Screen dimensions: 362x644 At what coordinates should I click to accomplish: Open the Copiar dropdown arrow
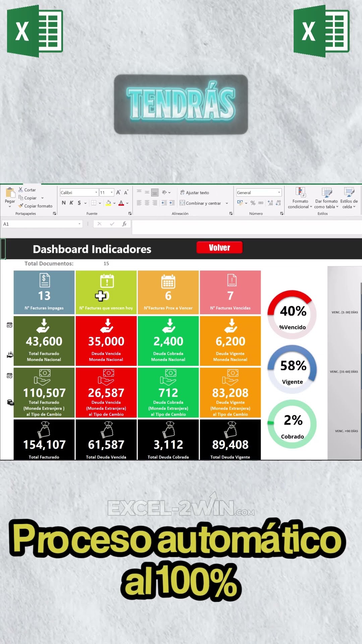coord(42,198)
